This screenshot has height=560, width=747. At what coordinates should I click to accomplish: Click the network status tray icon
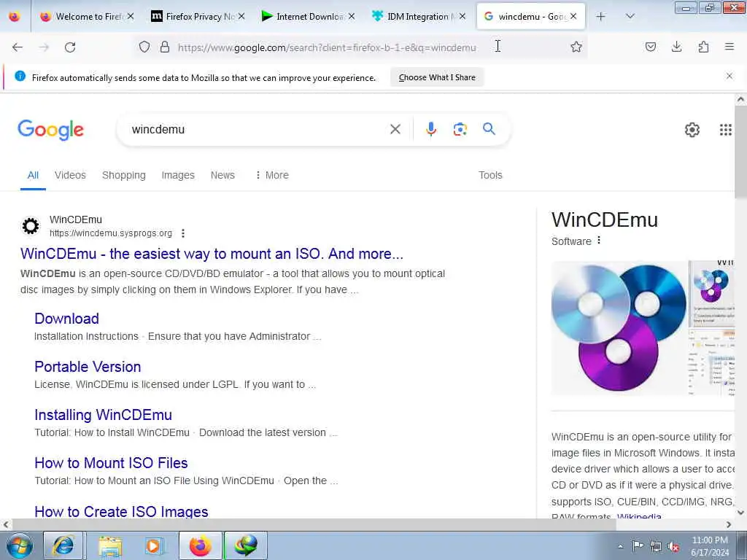tap(656, 546)
